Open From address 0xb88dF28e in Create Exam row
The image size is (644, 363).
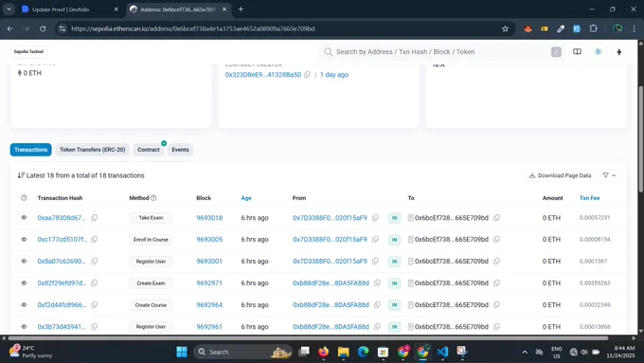click(x=331, y=282)
